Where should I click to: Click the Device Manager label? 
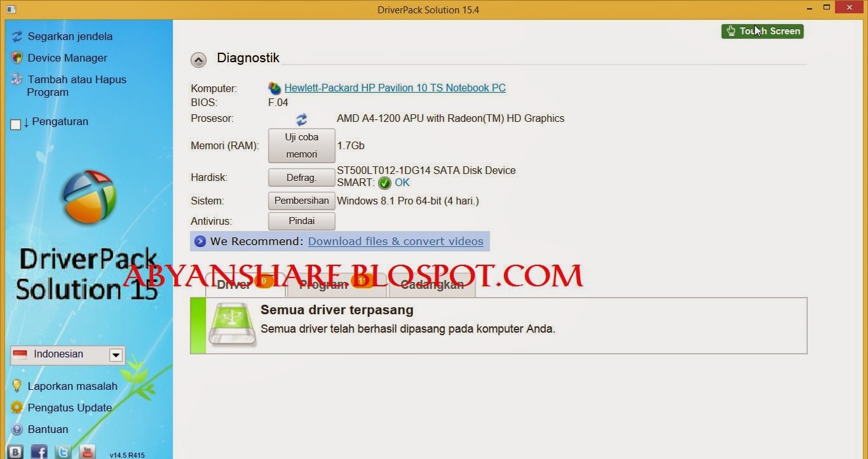coord(67,58)
